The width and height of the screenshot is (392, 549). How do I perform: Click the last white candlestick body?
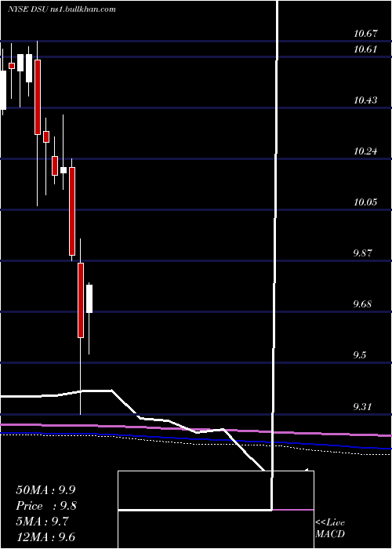point(89,299)
